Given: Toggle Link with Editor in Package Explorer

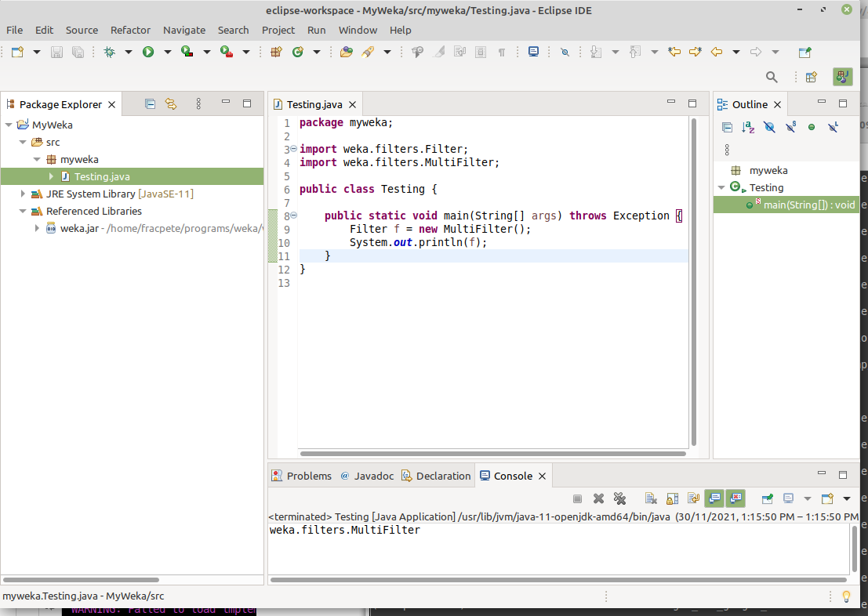Looking at the screenshot, I should tap(171, 103).
